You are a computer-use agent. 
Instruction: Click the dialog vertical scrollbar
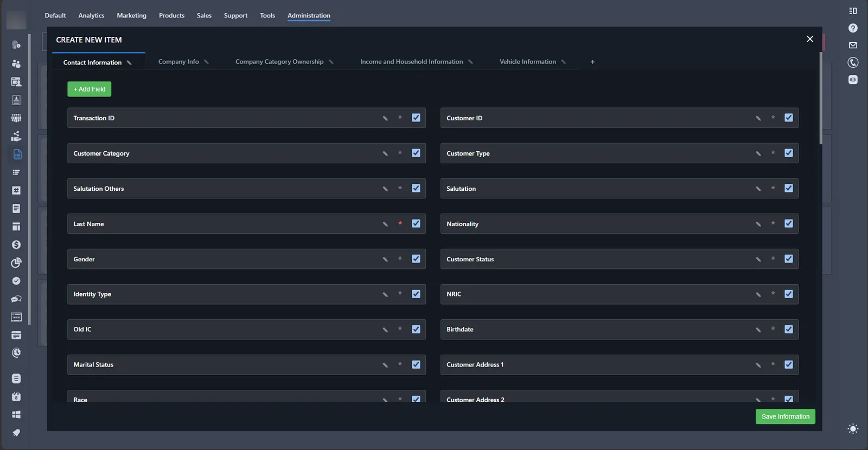click(821, 98)
